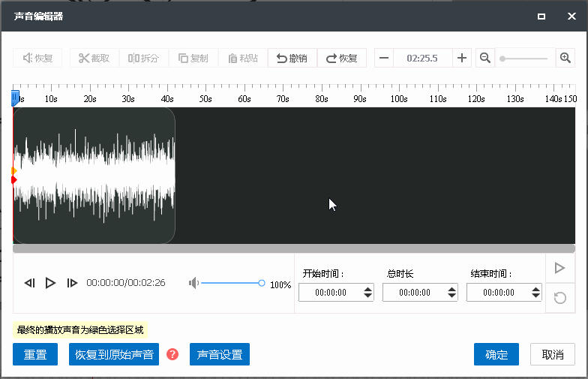Click the 开始时间 time field
Screen dimensions: 588x379
pos(331,293)
